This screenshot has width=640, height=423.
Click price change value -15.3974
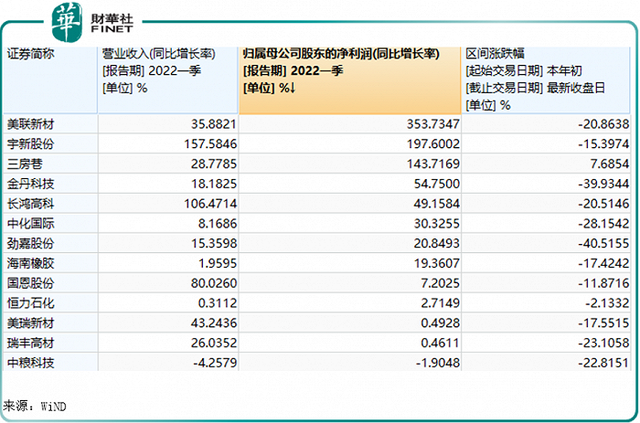(604, 144)
